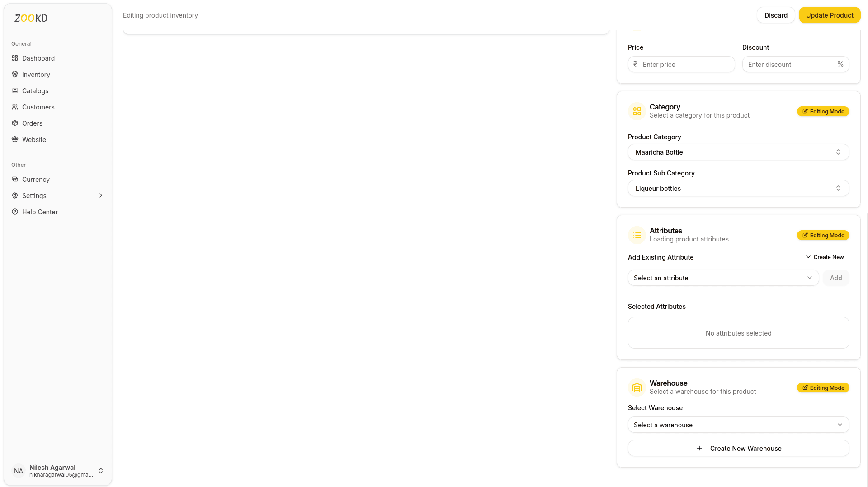Open Currency settings via its coin icon
The image size is (868, 487).
[14, 179]
